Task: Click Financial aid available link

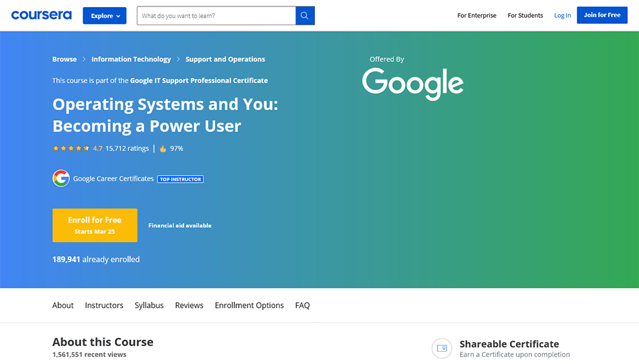Action: click(179, 225)
